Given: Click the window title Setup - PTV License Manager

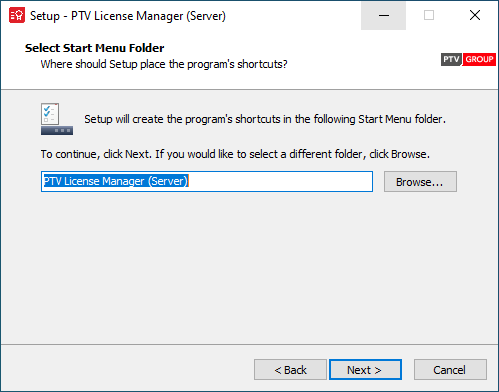Looking at the screenshot, I should click(128, 16).
